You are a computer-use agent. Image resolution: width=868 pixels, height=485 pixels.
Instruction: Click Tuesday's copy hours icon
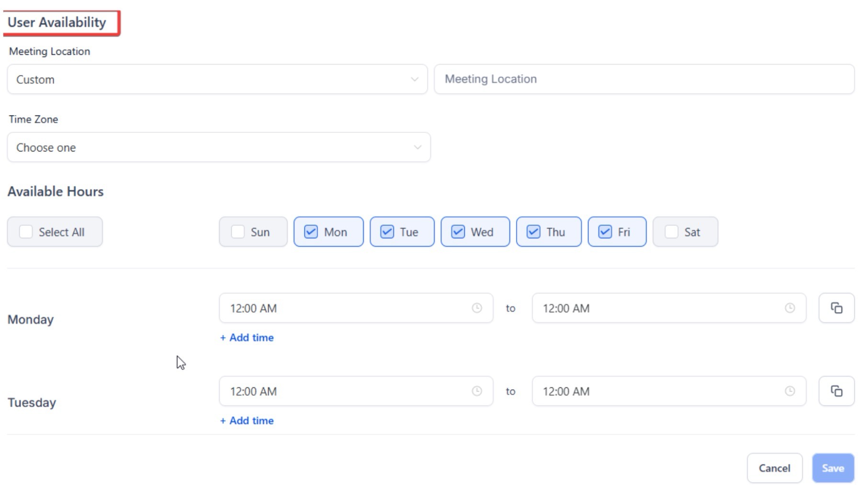pyautogui.click(x=836, y=391)
